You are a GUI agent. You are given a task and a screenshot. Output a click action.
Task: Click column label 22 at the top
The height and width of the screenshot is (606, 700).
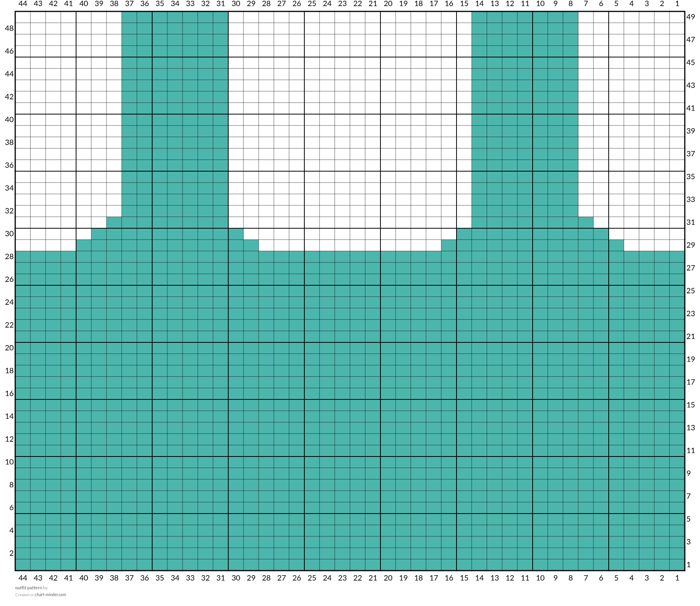click(x=358, y=4)
